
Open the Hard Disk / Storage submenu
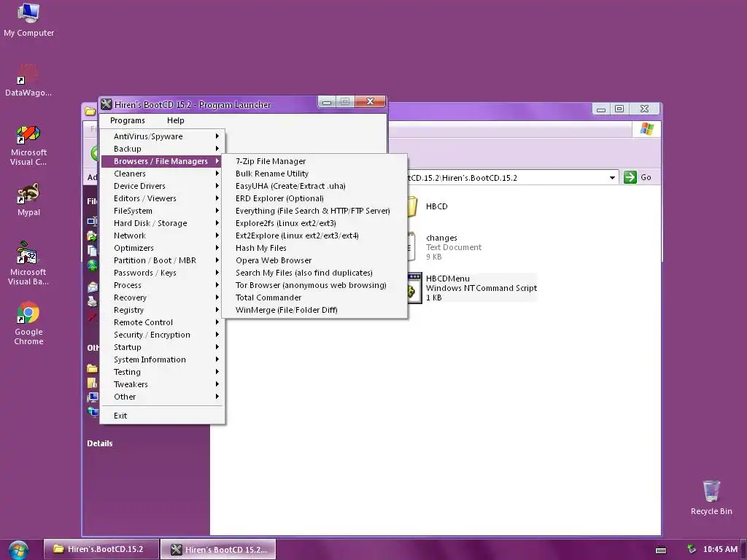point(162,223)
